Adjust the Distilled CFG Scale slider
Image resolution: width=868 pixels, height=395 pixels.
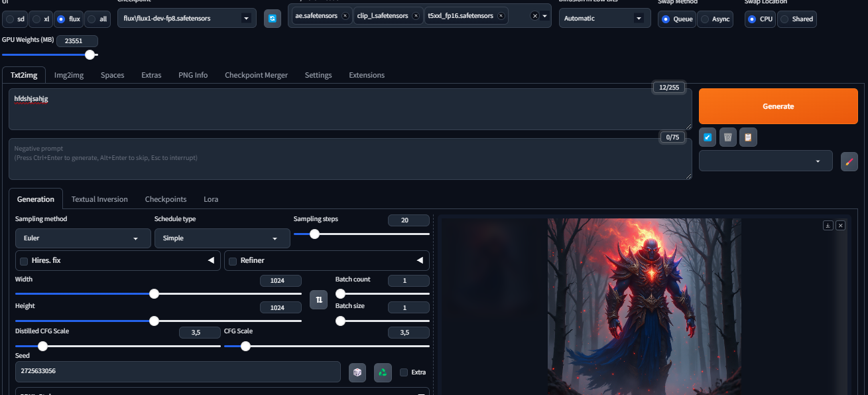coord(118,346)
